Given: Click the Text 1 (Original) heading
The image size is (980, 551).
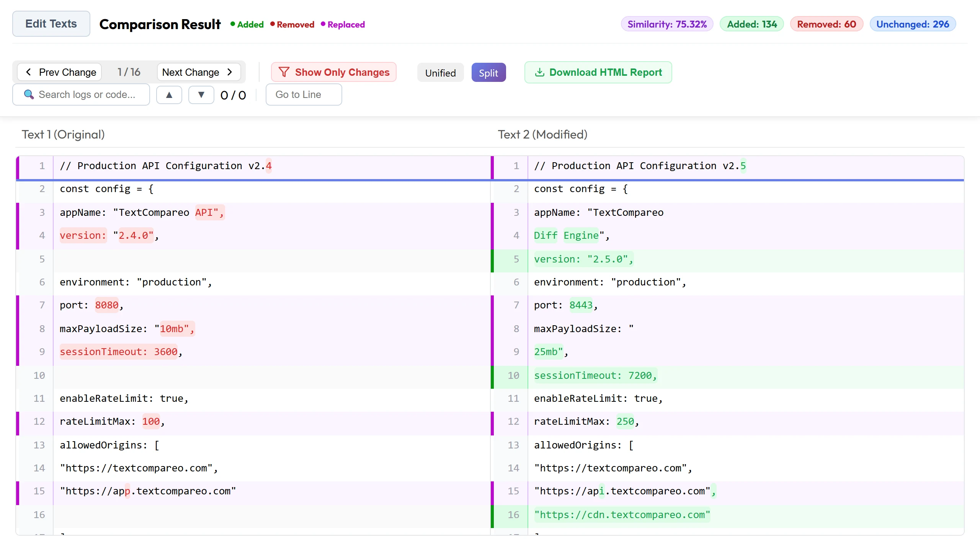Looking at the screenshot, I should point(63,134).
